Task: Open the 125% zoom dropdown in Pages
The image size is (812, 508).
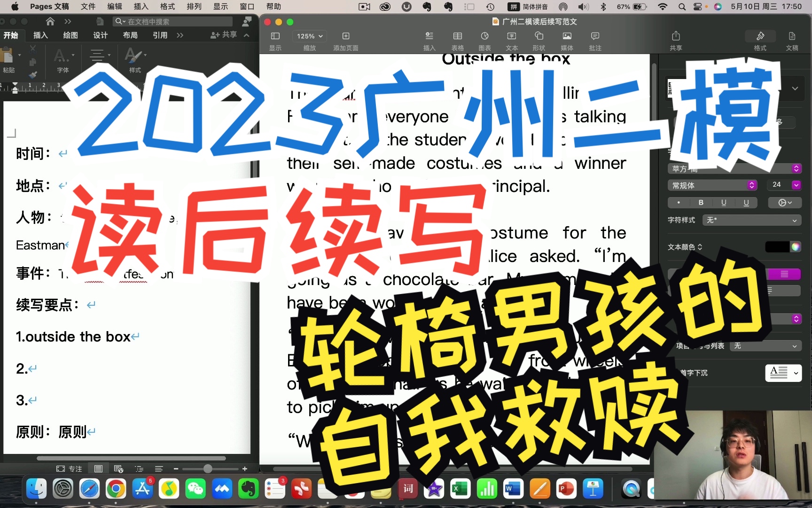Action: click(x=309, y=36)
